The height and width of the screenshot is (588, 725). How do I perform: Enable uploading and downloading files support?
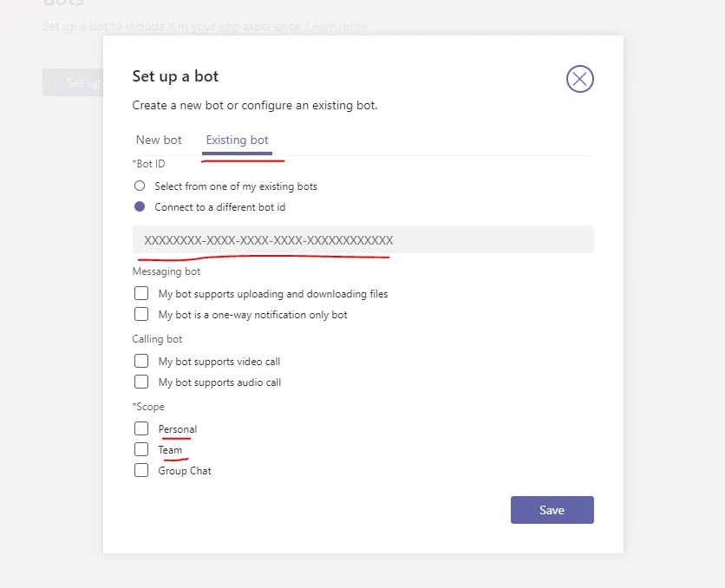[x=141, y=294]
